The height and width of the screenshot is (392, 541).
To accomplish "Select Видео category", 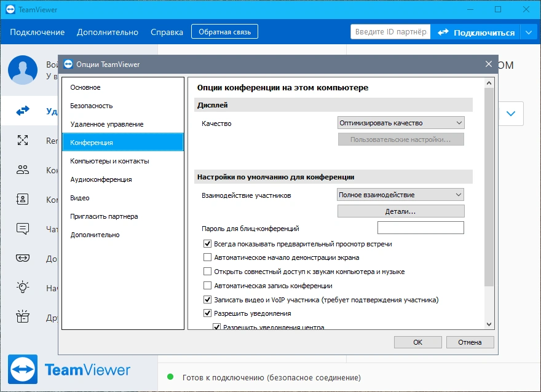I will [x=123, y=198].
